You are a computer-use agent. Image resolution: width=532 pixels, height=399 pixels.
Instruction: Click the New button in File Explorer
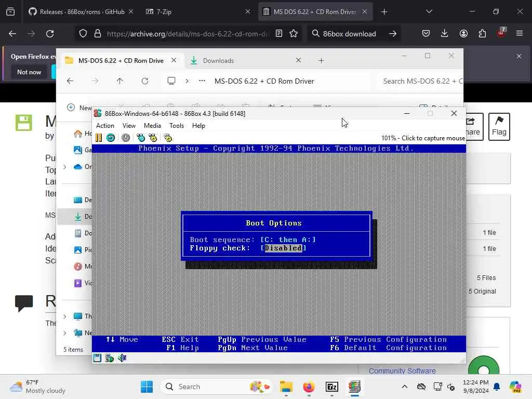point(79,108)
